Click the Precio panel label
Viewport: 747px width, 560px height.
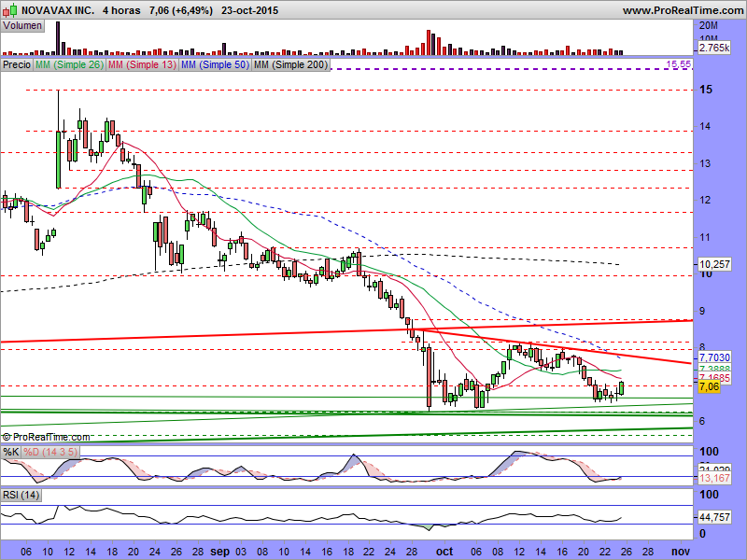pos(17,64)
